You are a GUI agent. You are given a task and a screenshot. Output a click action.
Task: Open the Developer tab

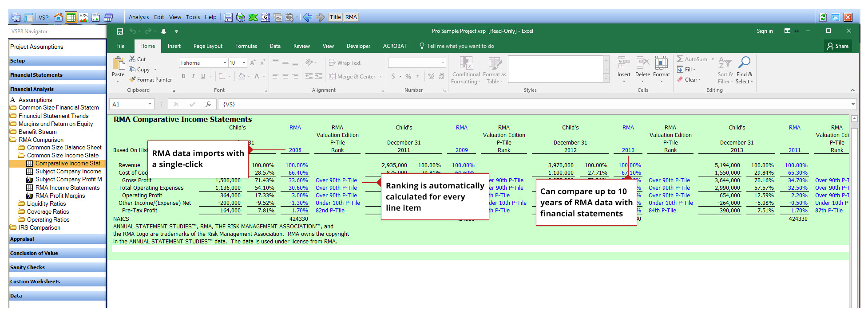358,46
